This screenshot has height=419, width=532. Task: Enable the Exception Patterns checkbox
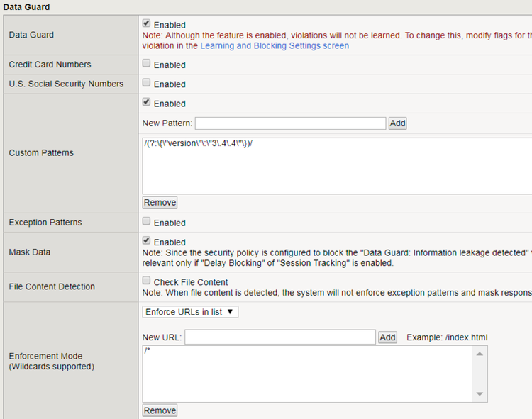(x=146, y=222)
